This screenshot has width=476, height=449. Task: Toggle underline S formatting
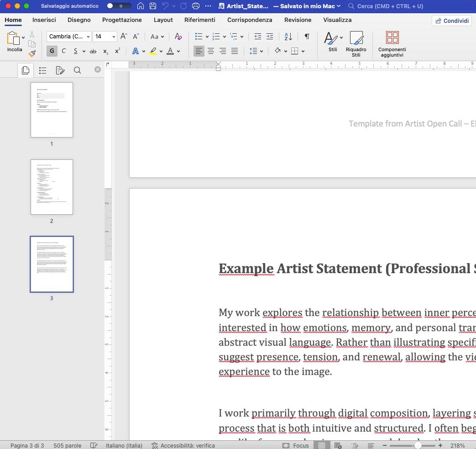[x=76, y=51]
